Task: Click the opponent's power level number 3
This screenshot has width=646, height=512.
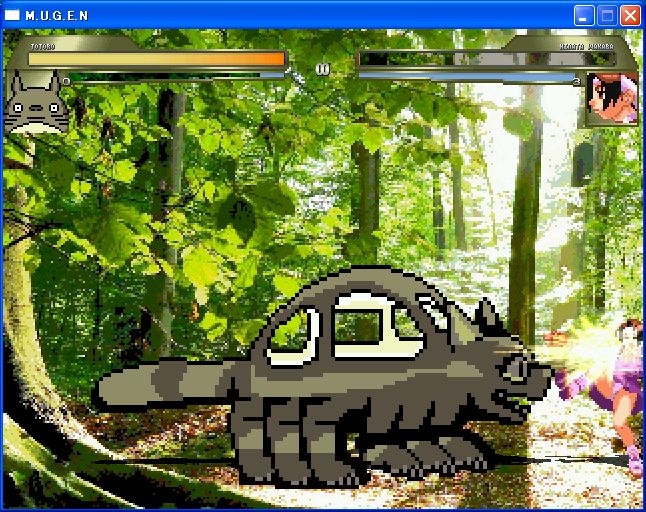Action: point(577,82)
